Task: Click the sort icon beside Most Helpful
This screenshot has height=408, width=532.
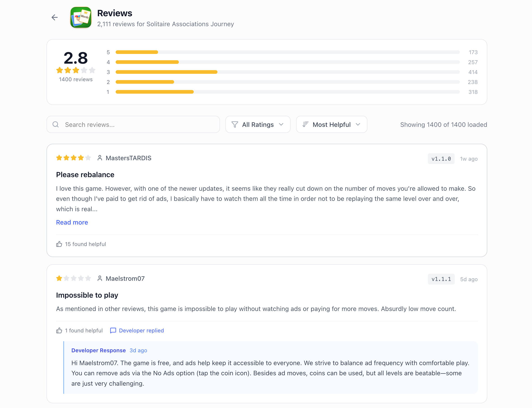Action: pos(306,124)
